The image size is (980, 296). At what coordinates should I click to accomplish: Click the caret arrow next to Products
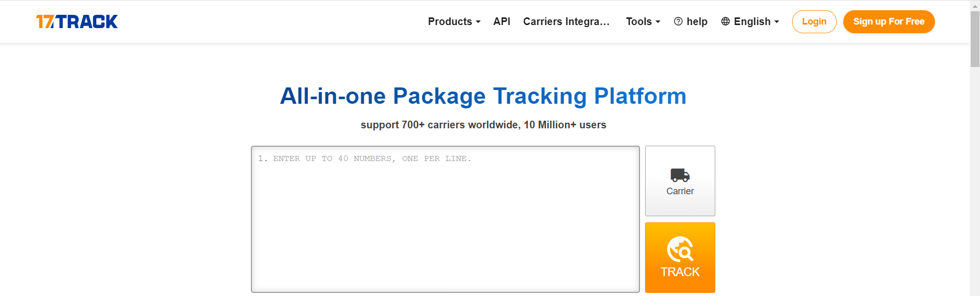[478, 22]
